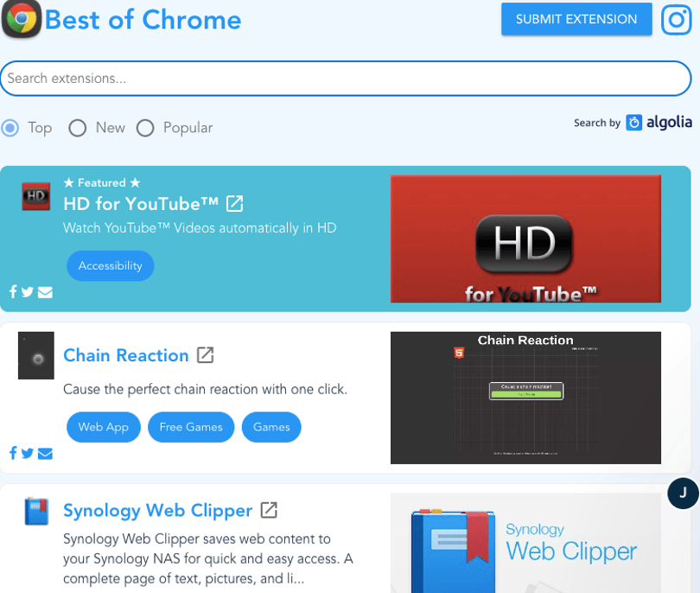Filter by the Accessibility tag
The width and height of the screenshot is (700, 593).
click(x=111, y=265)
